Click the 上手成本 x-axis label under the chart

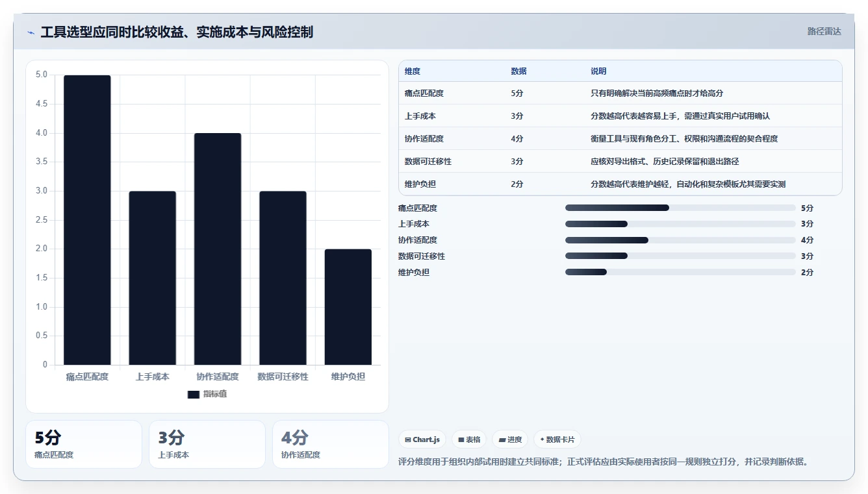tap(152, 377)
